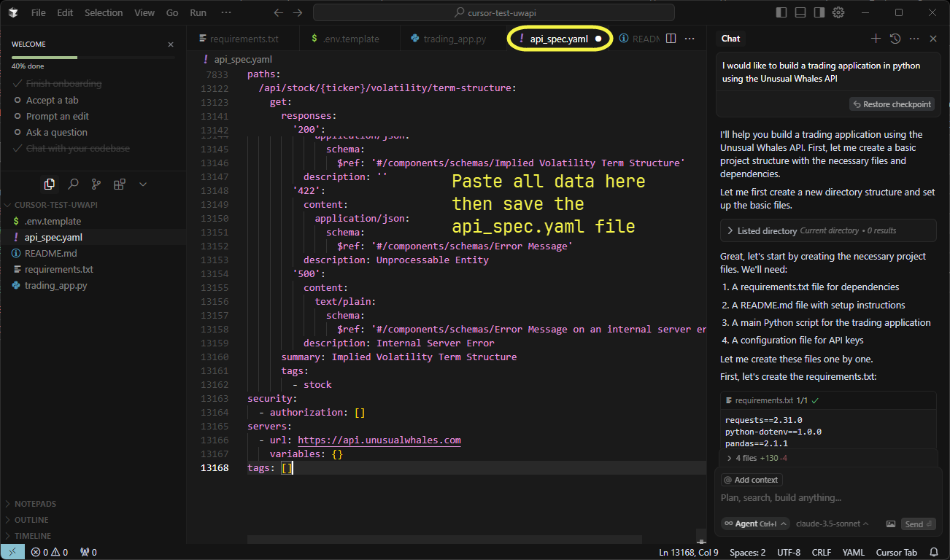Select the Source Control sidebar icon
Viewport: 950px width, 560px height.
coord(96,184)
